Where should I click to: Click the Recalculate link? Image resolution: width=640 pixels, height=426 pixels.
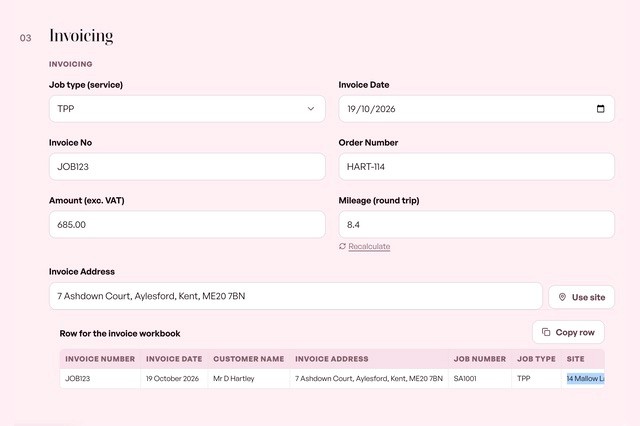[369, 246]
